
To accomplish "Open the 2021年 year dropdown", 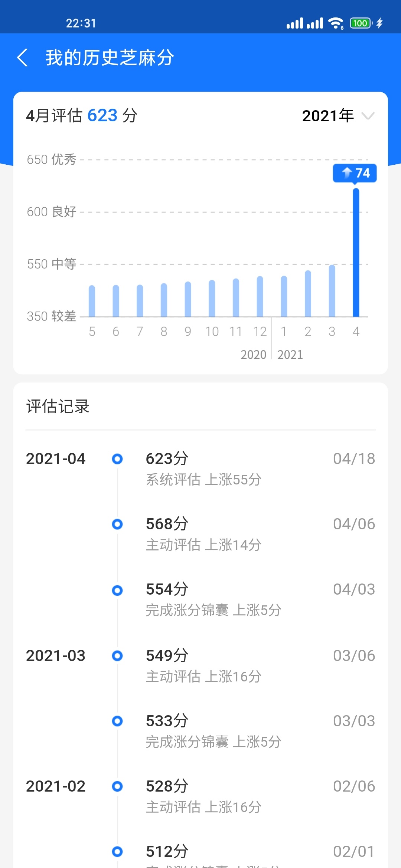I will pos(338,116).
